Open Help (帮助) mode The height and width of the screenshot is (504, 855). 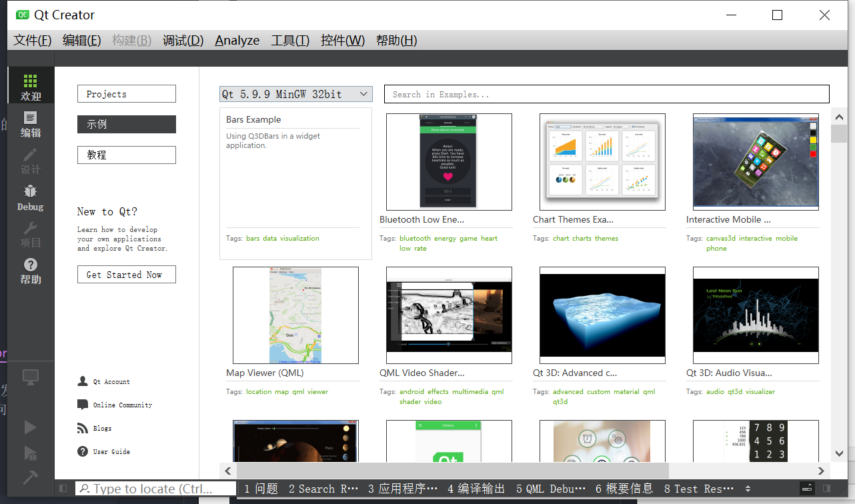tap(31, 271)
